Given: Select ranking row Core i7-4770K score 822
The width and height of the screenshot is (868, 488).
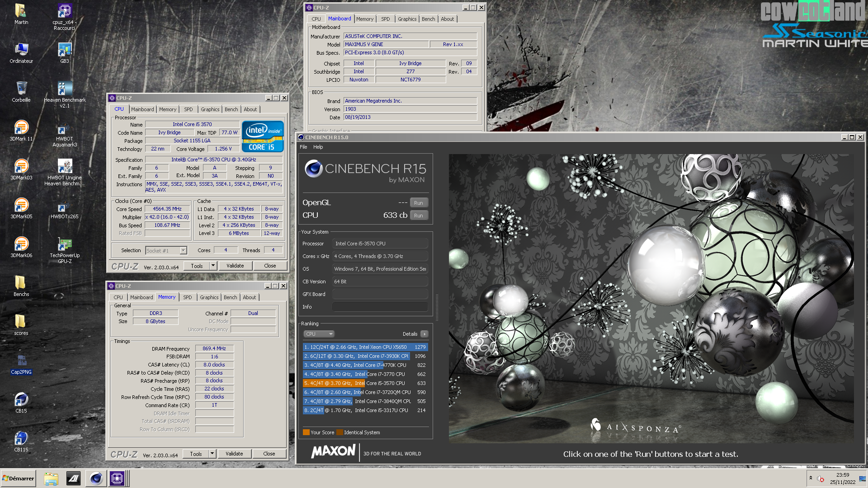Looking at the screenshot, I should [365, 365].
